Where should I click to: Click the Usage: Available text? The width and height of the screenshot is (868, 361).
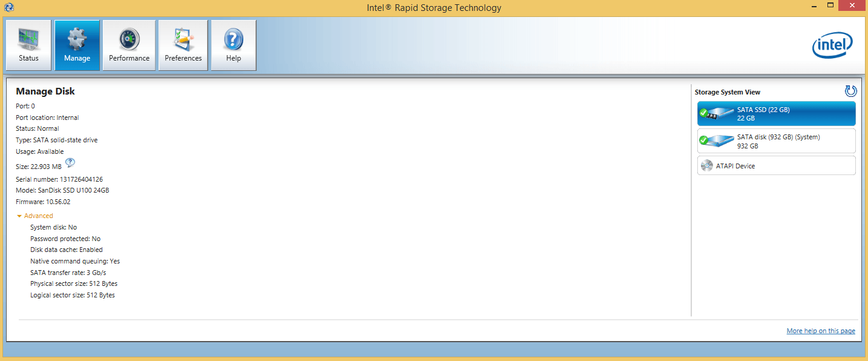point(39,151)
